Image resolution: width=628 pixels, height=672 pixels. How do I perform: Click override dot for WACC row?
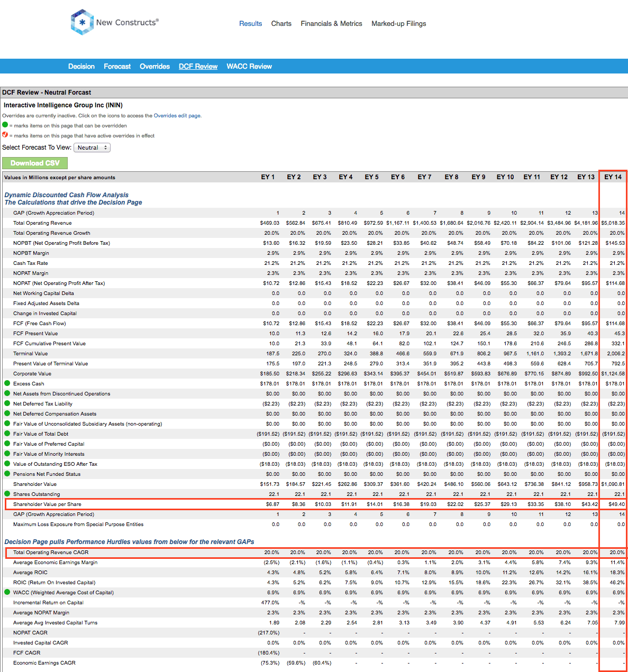point(7,592)
